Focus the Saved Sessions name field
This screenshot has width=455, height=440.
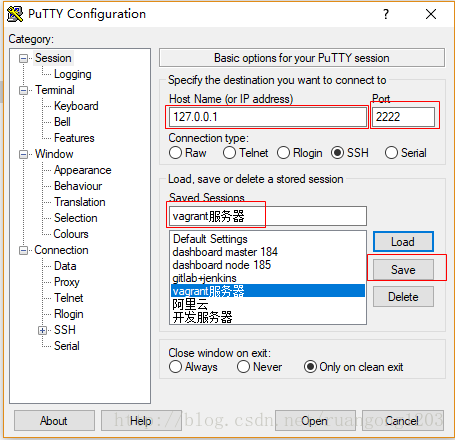pos(268,216)
